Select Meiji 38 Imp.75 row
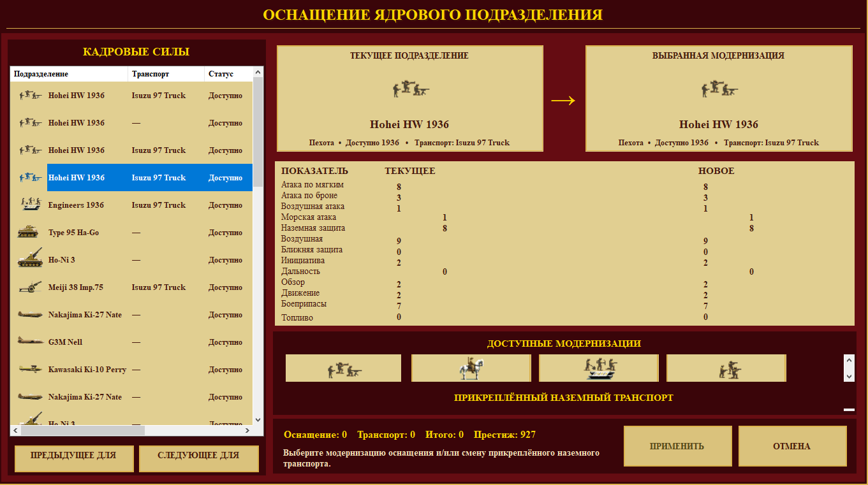The image size is (868, 485). pos(132,287)
